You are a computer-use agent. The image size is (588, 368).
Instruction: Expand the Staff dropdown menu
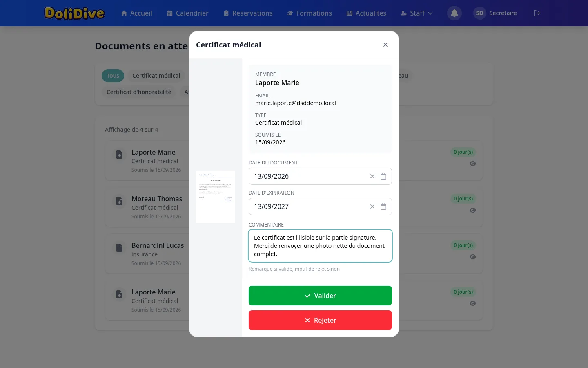coord(416,13)
